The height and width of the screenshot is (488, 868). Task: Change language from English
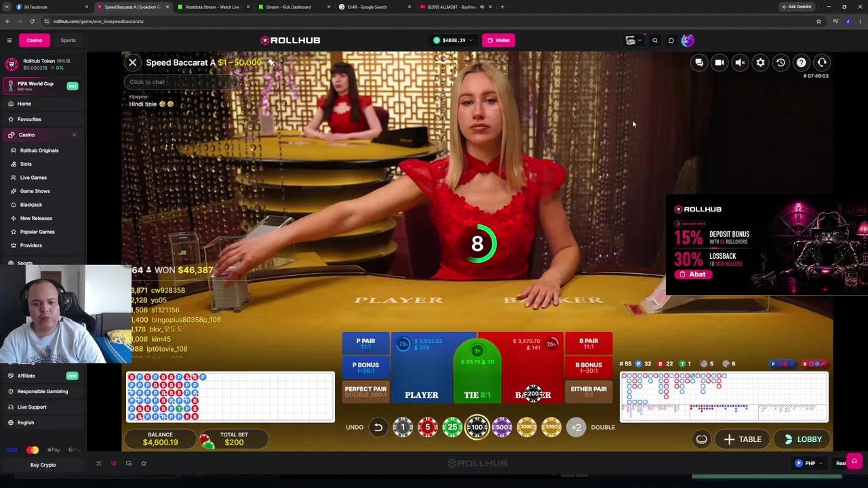coord(43,422)
